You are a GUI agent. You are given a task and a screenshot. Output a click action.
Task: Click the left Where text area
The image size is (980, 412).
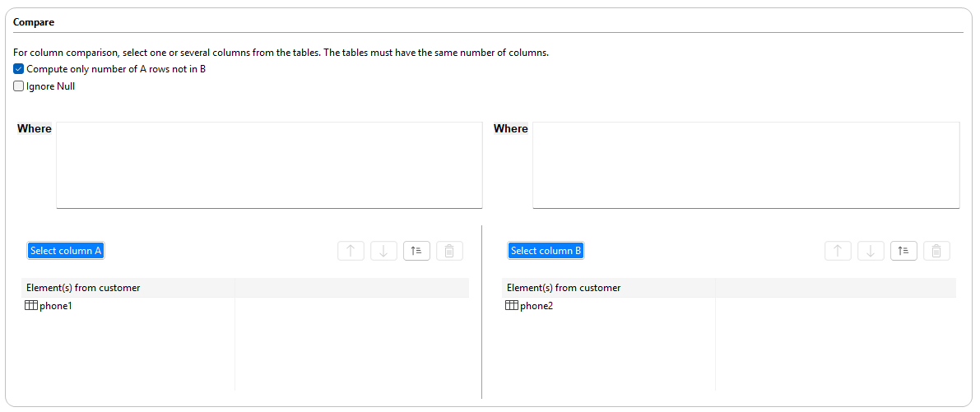tap(268, 164)
